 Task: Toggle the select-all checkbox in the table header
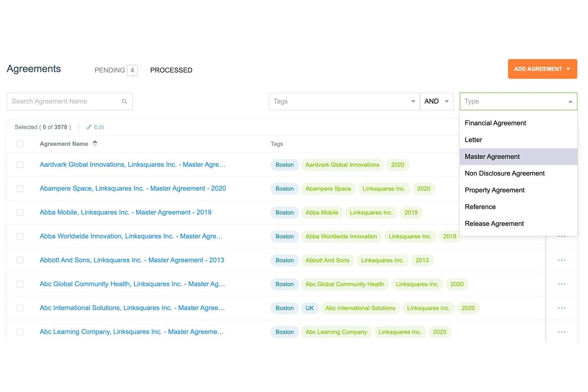(20, 144)
